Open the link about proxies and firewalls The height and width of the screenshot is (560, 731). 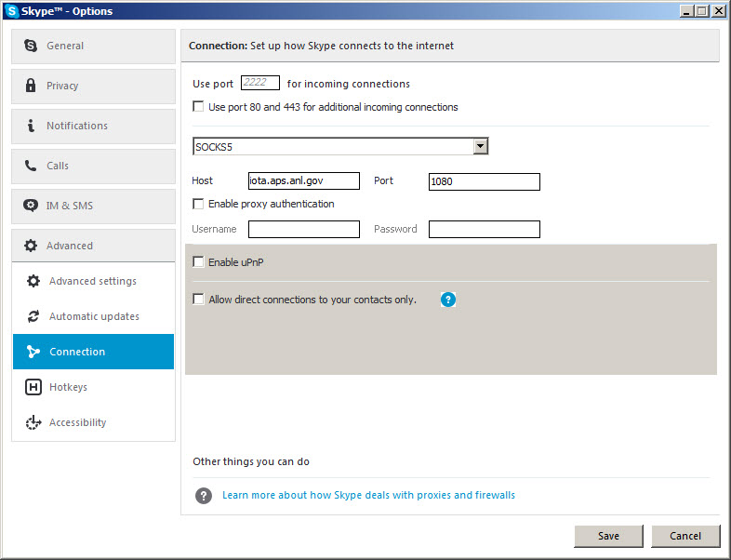(x=368, y=495)
